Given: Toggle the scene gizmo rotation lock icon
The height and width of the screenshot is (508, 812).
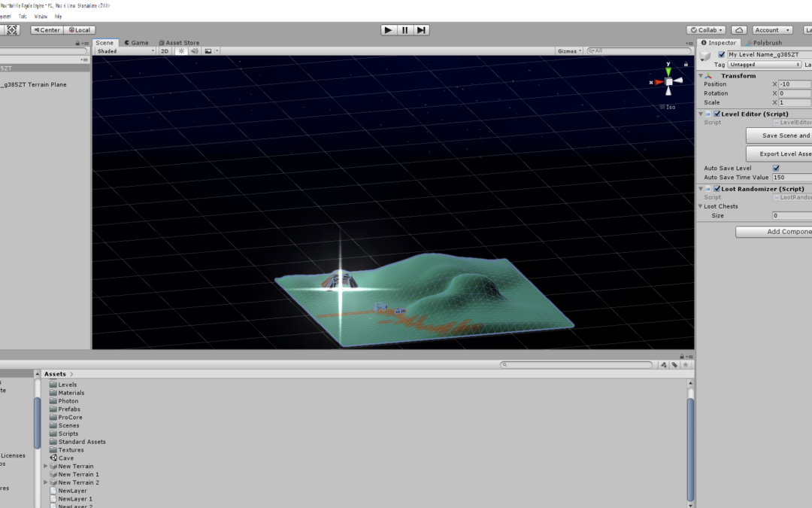Looking at the screenshot, I should (x=686, y=64).
